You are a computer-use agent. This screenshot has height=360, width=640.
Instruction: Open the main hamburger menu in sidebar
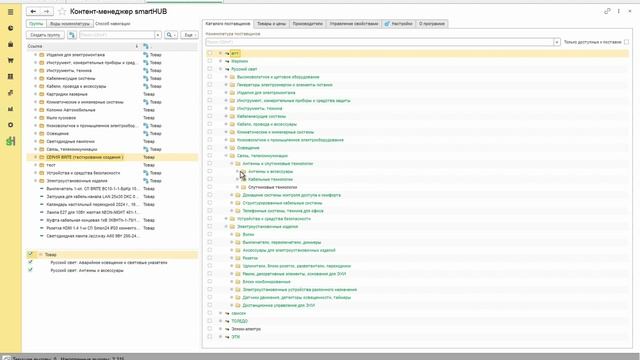(11, 12)
